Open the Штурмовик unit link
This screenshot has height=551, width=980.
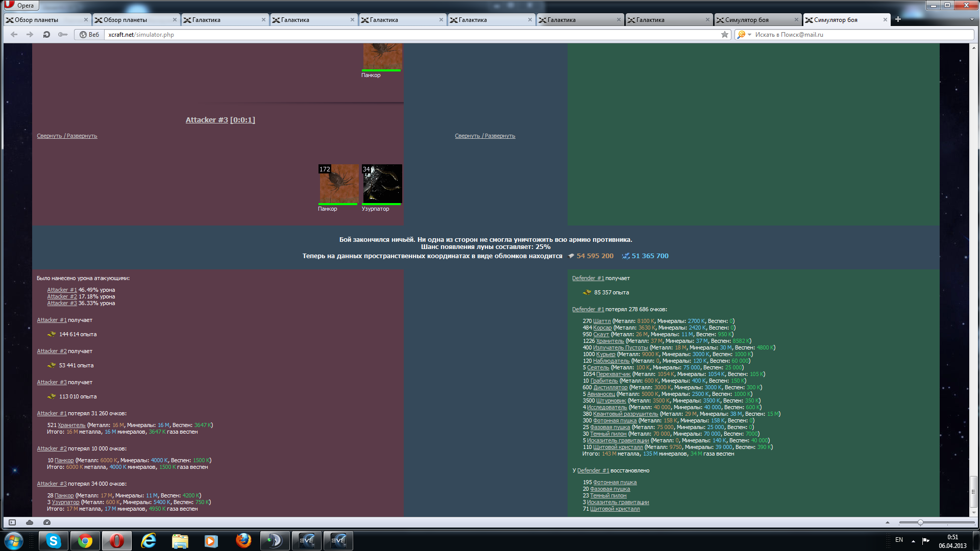click(610, 400)
